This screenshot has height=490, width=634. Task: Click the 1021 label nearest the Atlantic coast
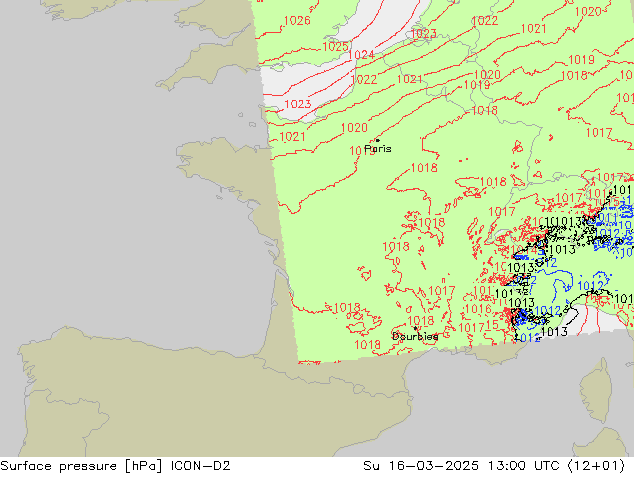[292, 137]
